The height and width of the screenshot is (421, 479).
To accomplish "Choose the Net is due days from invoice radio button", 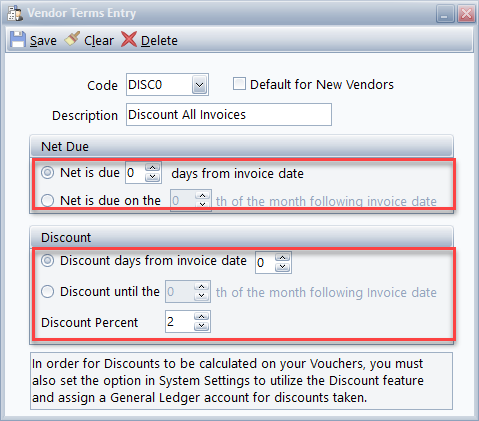I will pyautogui.click(x=47, y=172).
